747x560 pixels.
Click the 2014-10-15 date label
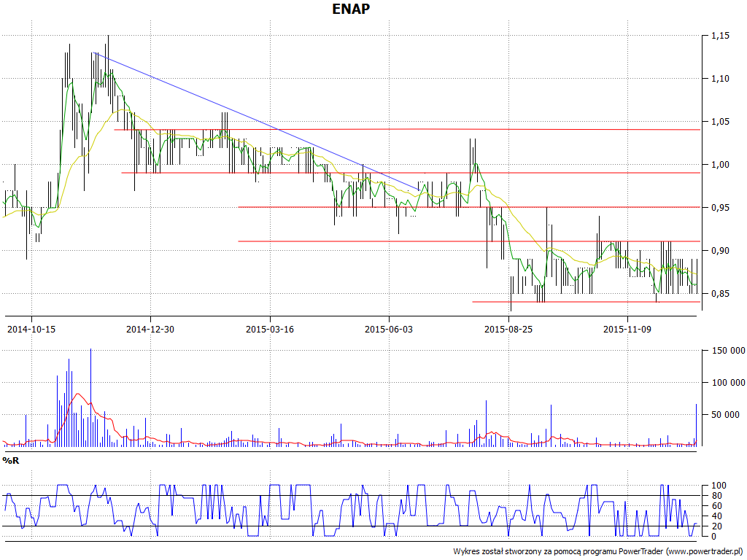point(31,329)
